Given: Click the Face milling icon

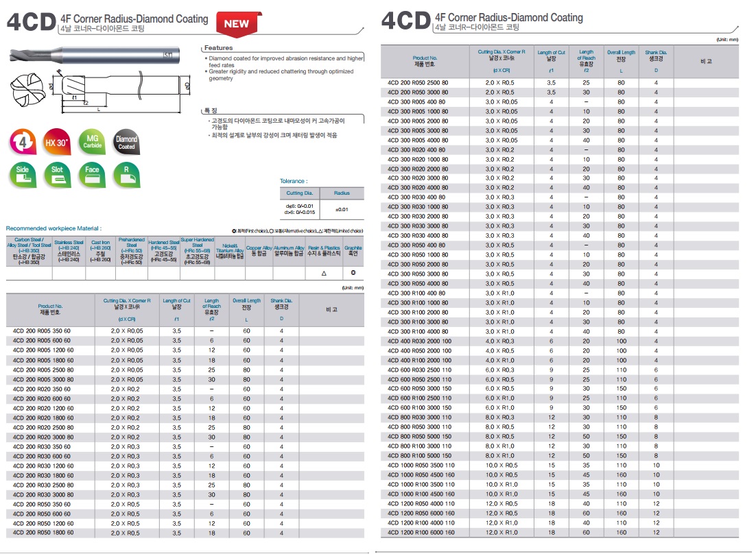Looking at the screenshot, I should (x=92, y=175).
